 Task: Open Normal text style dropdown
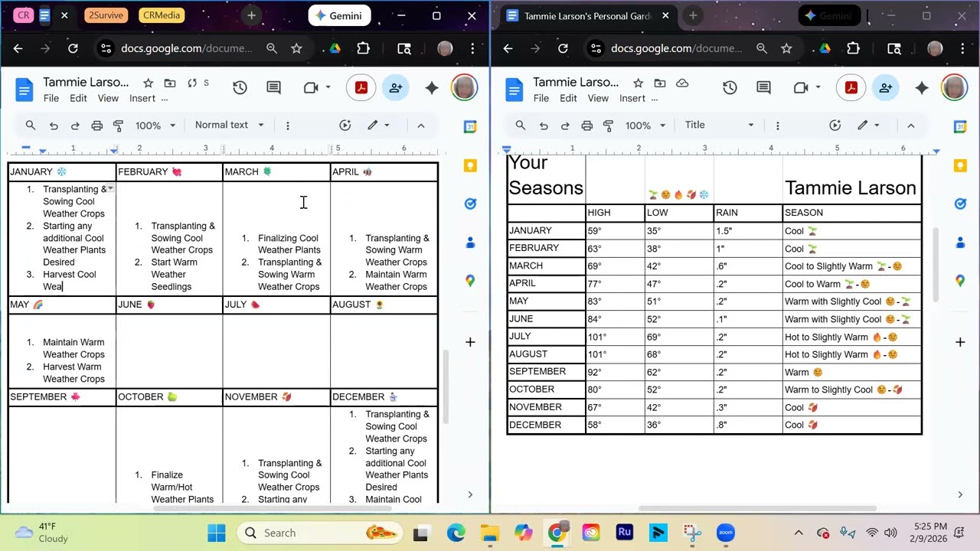pos(229,125)
